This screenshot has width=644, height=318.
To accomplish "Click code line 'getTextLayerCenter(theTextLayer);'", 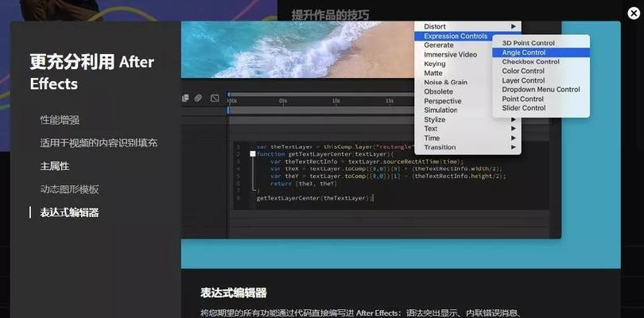I will pyautogui.click(x=315, y=198).
